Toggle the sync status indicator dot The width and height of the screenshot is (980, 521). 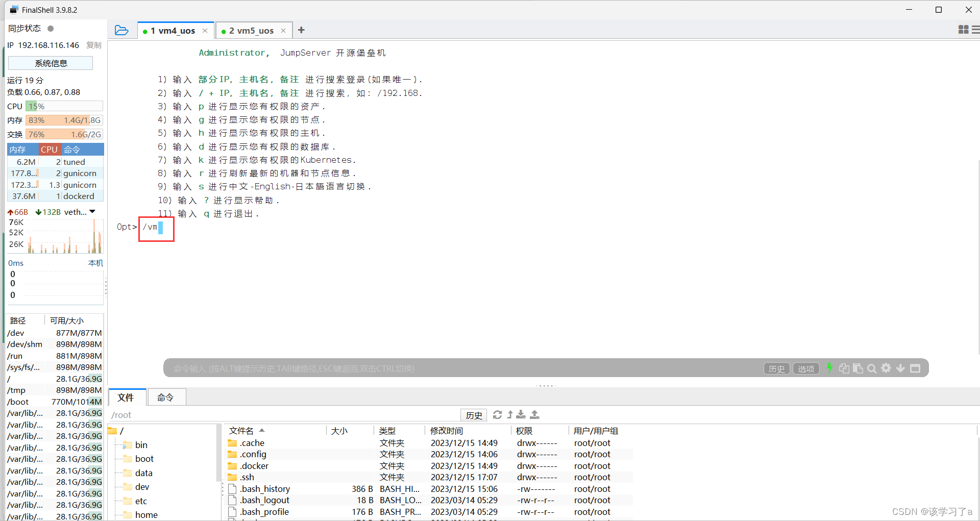pos(51,29)
